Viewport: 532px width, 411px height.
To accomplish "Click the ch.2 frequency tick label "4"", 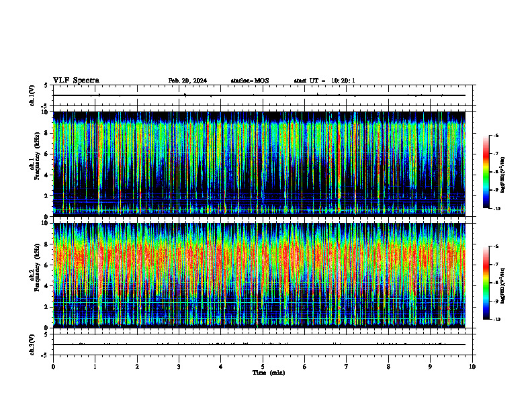I will tap(47, 286).
